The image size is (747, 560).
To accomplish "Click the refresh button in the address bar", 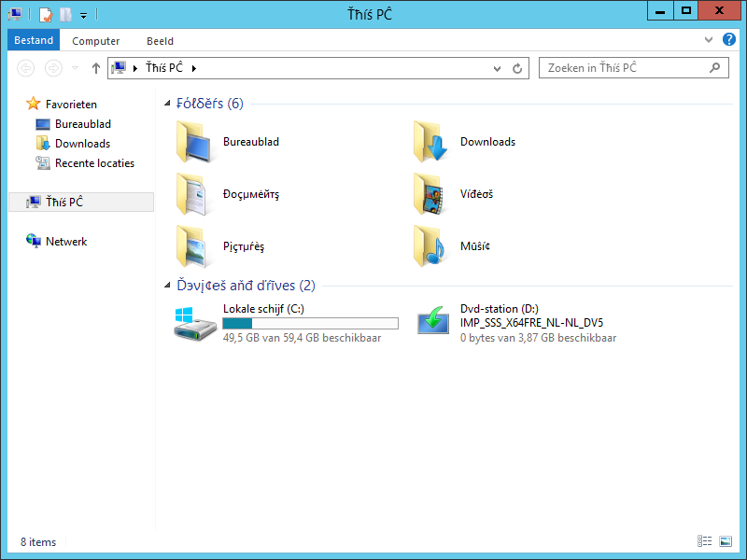I will point(519,67).
